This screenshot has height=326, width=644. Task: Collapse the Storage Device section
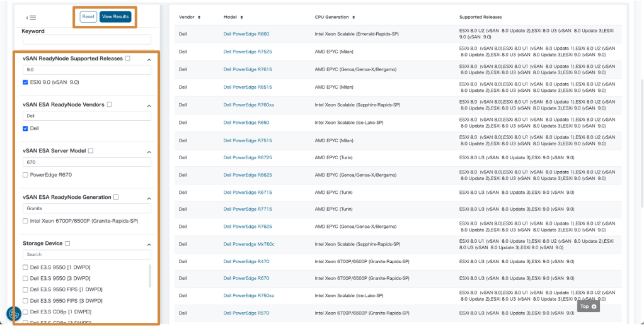pos(149,245)
